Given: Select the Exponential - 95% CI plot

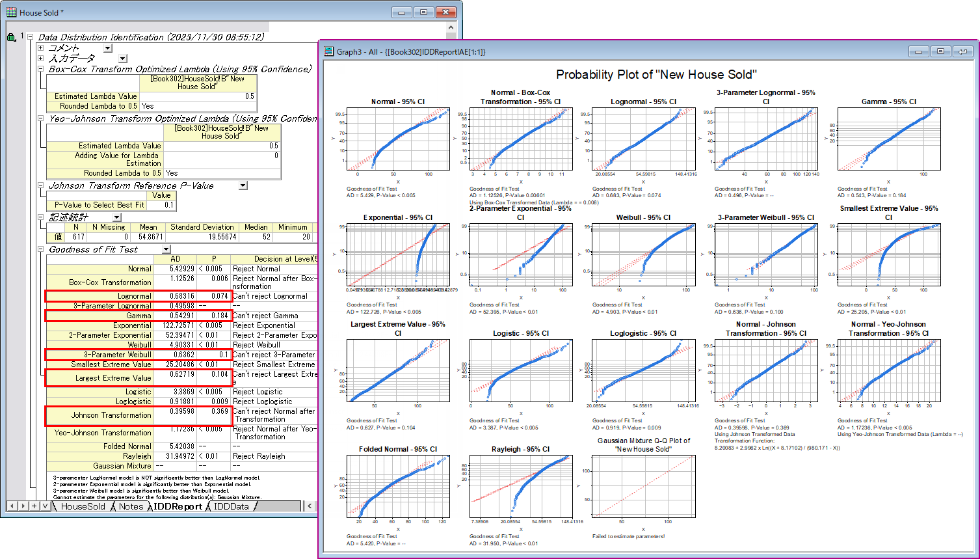Looking at the screenshot, I should pos(398,255).
